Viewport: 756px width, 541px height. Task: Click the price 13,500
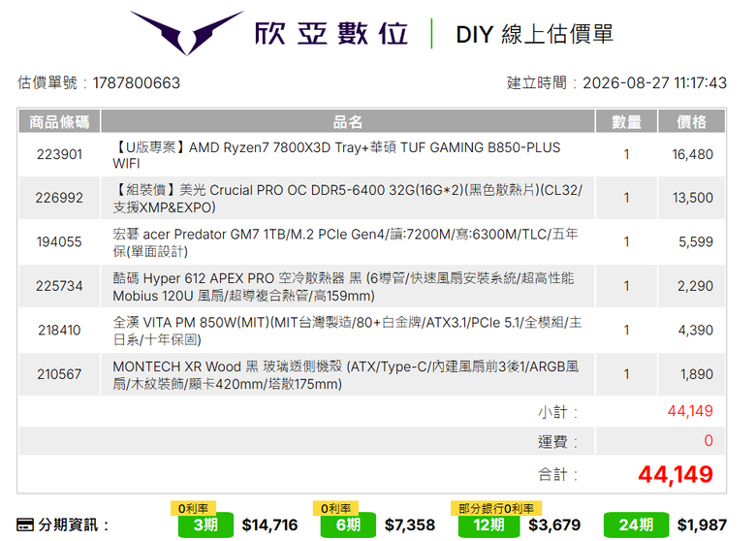[693, 198]
